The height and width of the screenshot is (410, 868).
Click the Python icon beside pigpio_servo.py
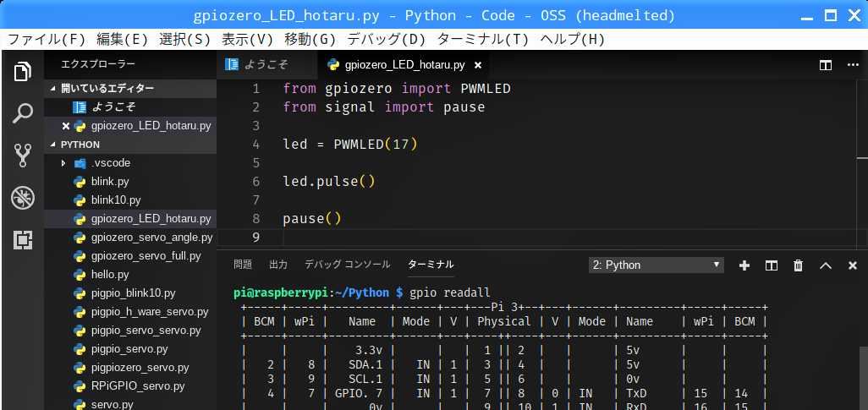point(80,349)
